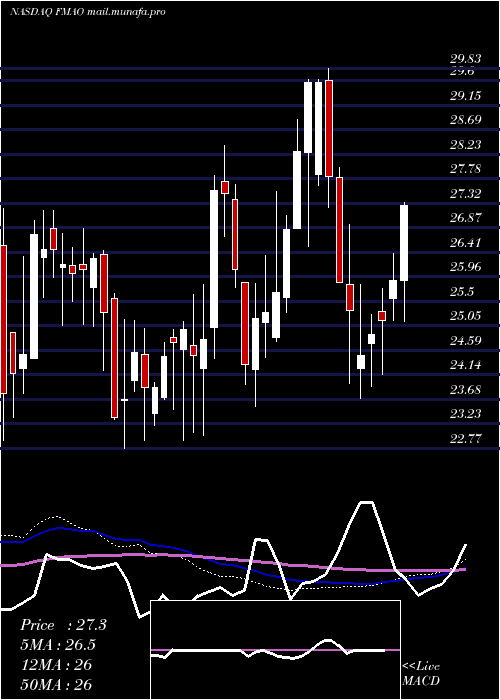Viewport: 500px width, 700px height.
Task: Select the 24.59 price axis label
Action: point(466,341)
